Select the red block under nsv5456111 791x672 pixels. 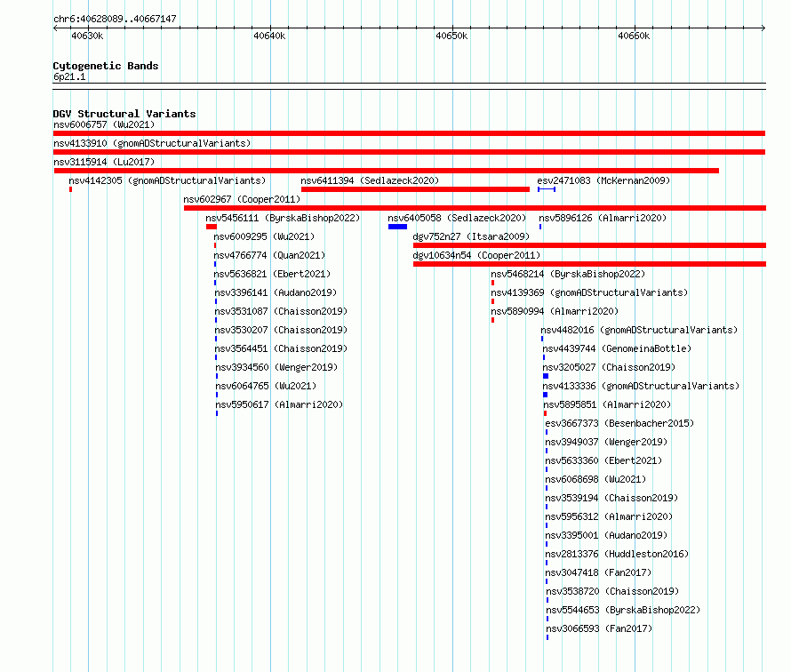tap(212, 227)
